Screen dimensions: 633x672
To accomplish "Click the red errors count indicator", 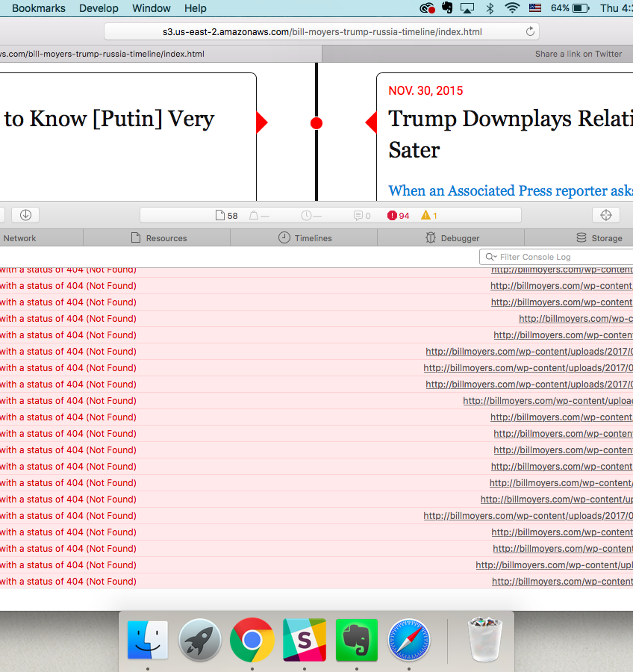I will [x=398, y=216].
